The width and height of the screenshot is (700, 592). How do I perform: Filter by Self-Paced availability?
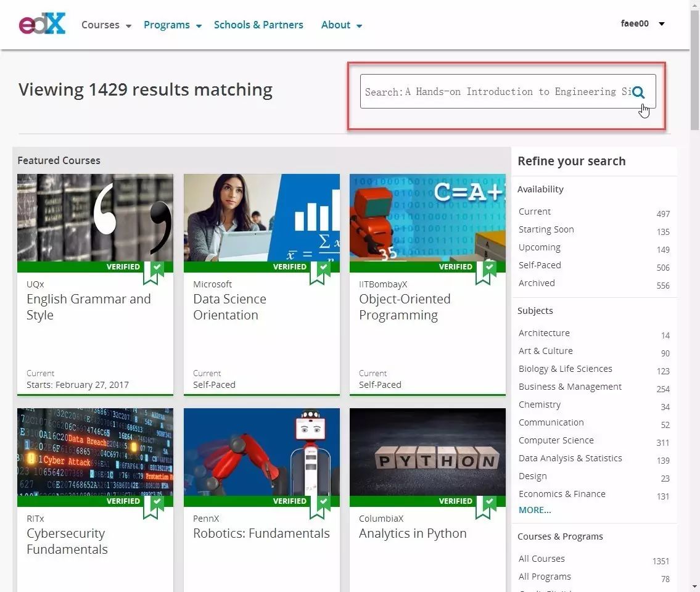click(x=540, y=265)
